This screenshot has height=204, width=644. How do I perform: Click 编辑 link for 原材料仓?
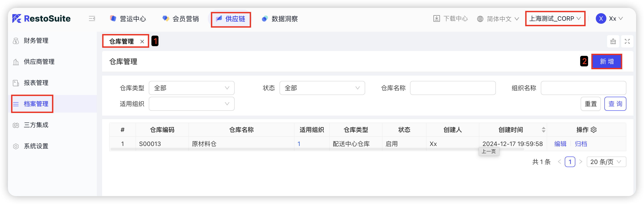point(560,144)
